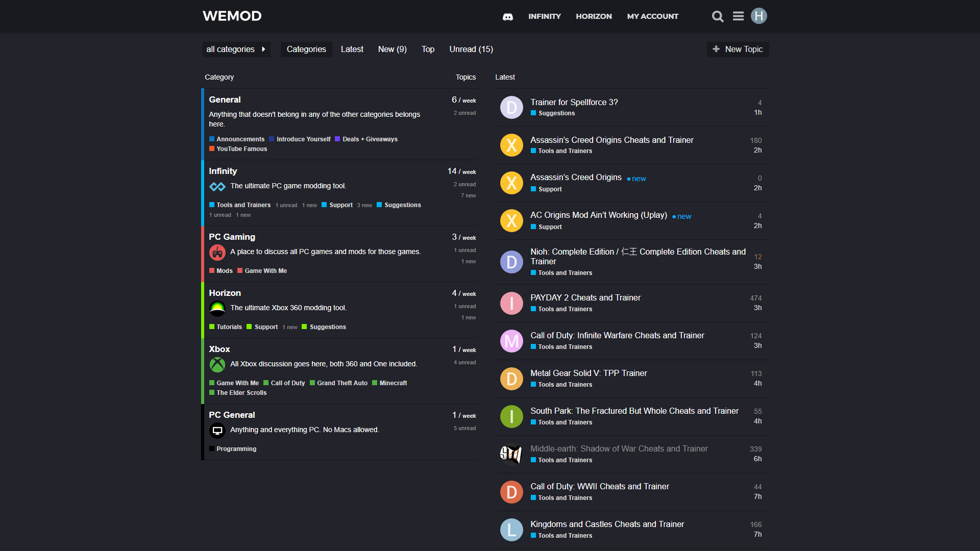Create a New Topic
Image resolution: width=980 pixels, height=551 pixels.
738,49
